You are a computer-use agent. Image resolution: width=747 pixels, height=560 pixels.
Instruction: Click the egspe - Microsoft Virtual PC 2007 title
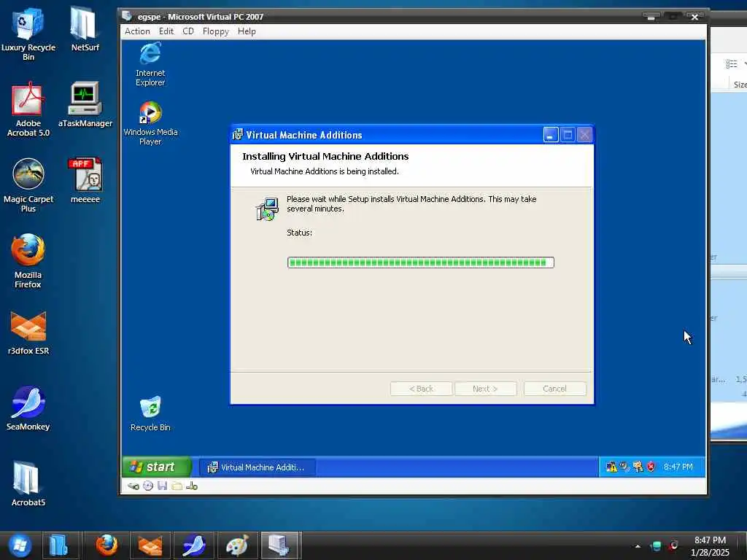(200, 17)
